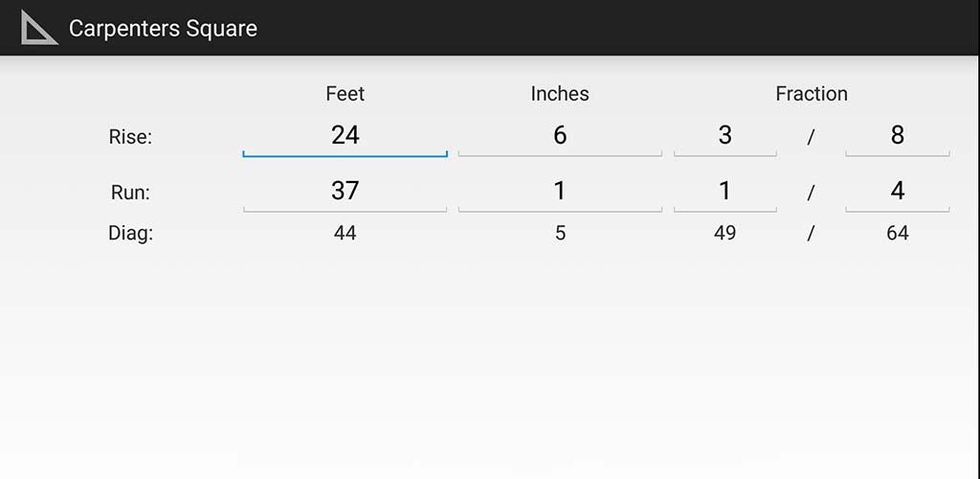Focus the Rise feet field showing 24
The height and width of the screenshot is (479, 980).
pos(345,136)
